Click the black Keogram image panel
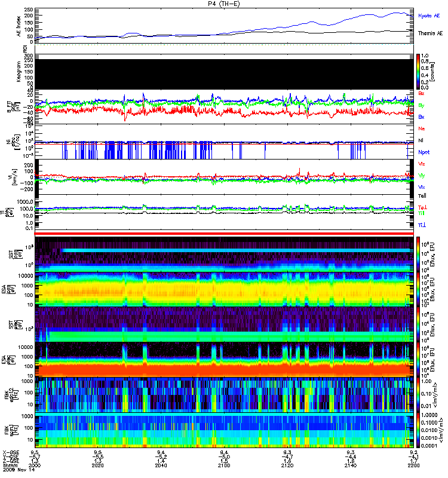This screenshot has height=478, width=448. pos(224,74)
